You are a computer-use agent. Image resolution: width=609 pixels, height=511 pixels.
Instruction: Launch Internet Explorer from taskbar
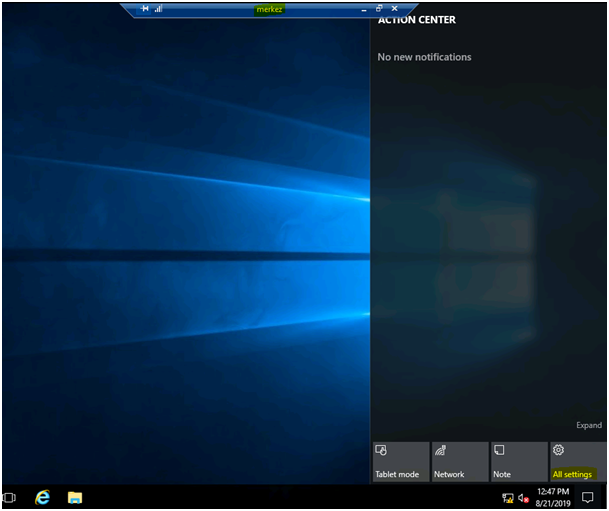coord(42,497)
